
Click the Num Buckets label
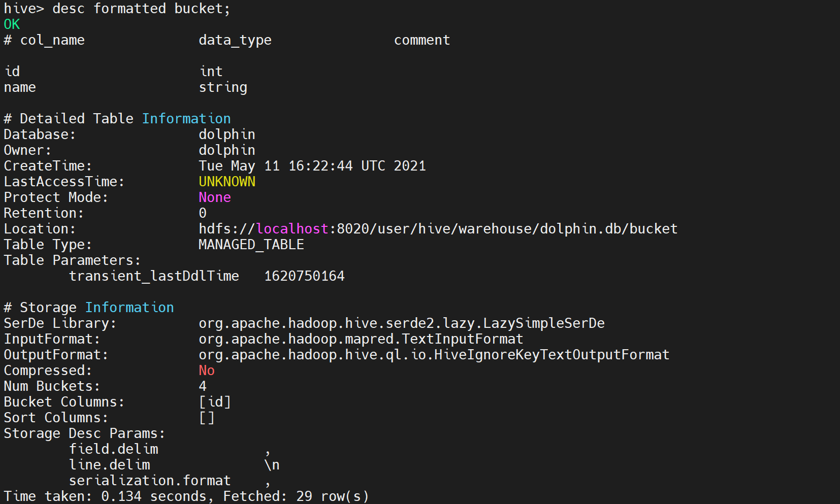click(x=52, y=386)
